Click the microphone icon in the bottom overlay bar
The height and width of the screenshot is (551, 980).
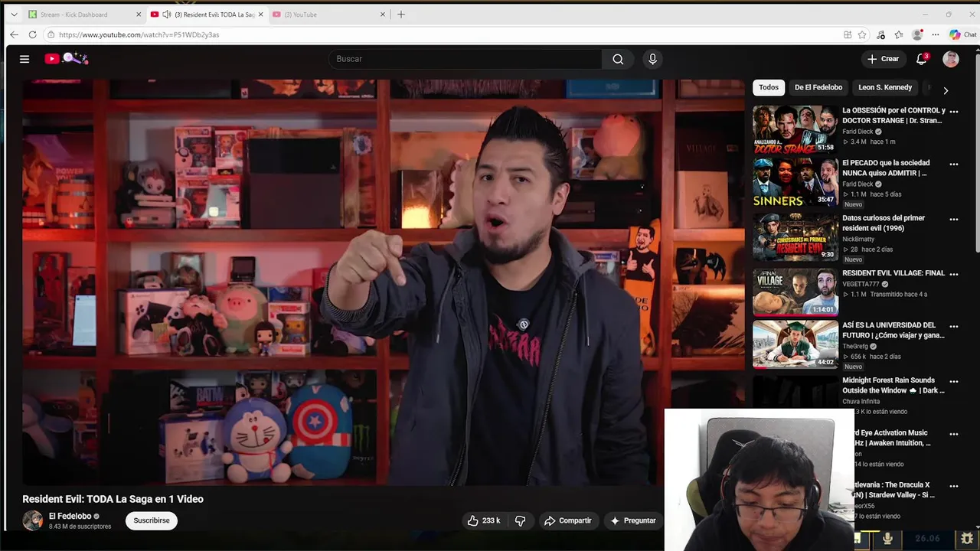[x=887, y=539]
